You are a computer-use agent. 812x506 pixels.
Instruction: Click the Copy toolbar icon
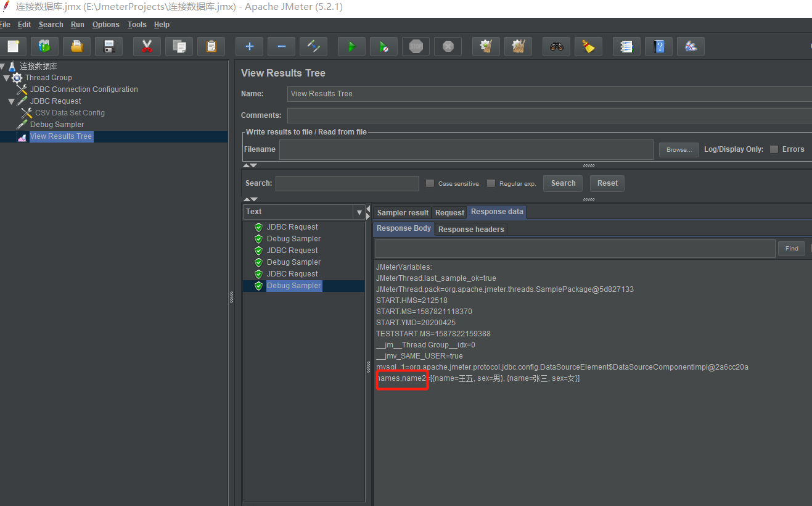[179, 46]
